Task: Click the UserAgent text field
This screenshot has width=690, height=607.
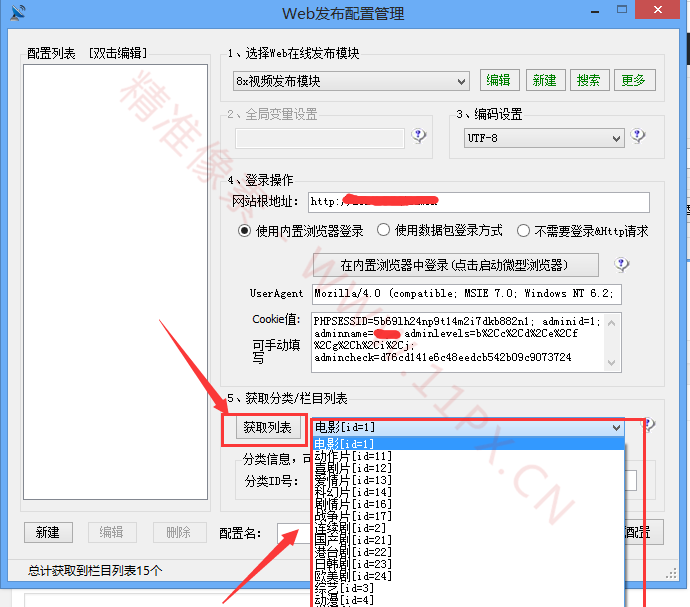Action: [465, 294]
